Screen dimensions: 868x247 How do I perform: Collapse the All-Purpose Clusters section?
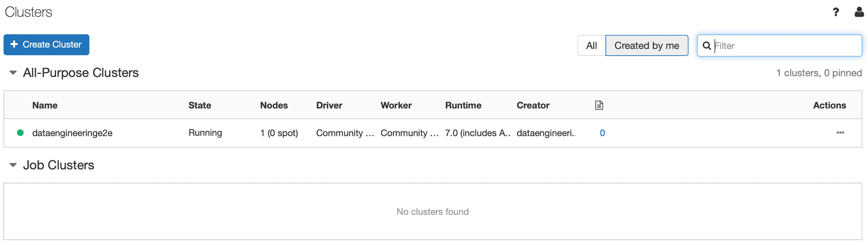pos(13,73)
